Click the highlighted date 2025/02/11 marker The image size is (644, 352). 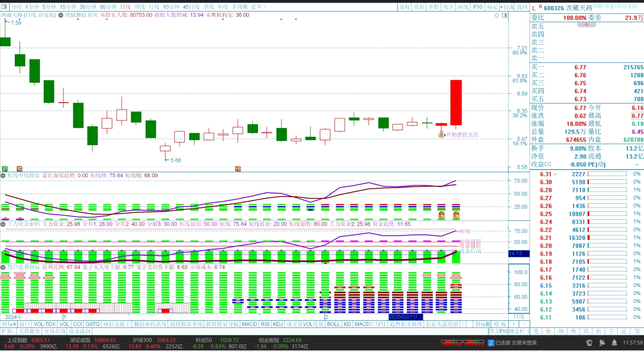[406, 317]
